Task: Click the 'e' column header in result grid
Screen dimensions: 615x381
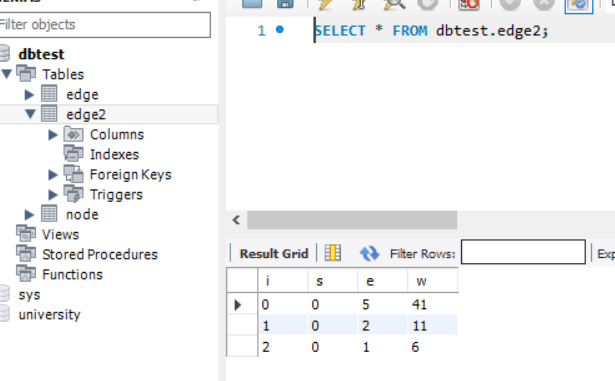Action: 383,281
